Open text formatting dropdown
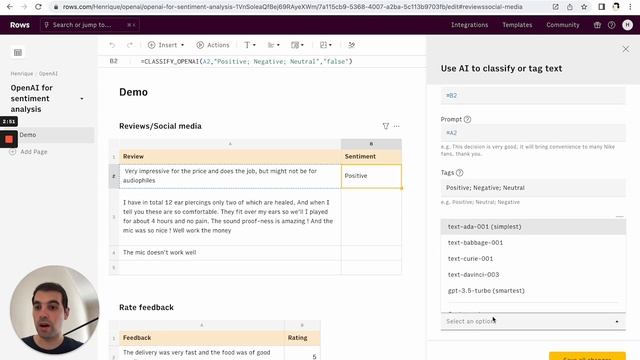Image resolution: width=640 pixels, height=360 pixels. (x=250, y=45)
